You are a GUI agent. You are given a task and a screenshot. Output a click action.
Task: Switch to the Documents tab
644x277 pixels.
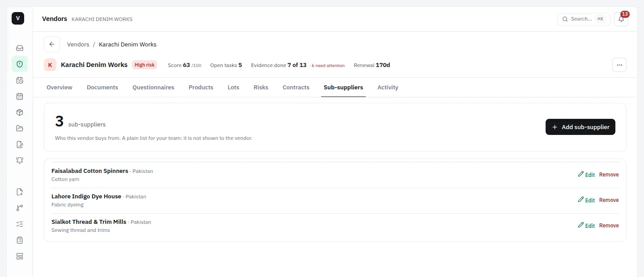coord(102,87)
